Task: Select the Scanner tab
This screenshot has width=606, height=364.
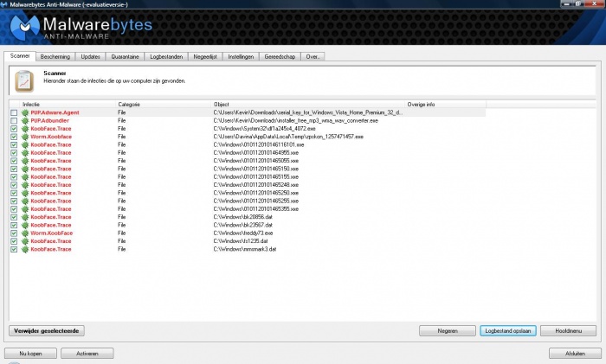Action: (20, 56)
